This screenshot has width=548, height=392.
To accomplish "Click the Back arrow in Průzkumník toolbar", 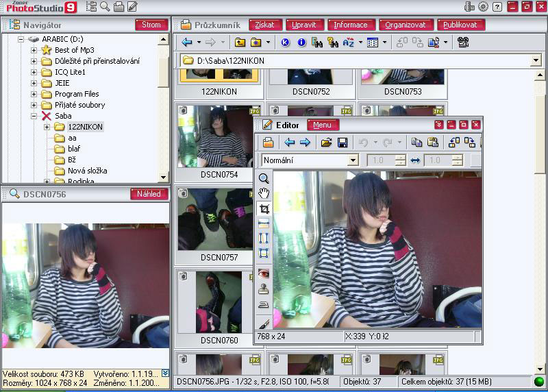I will (187, 42).
